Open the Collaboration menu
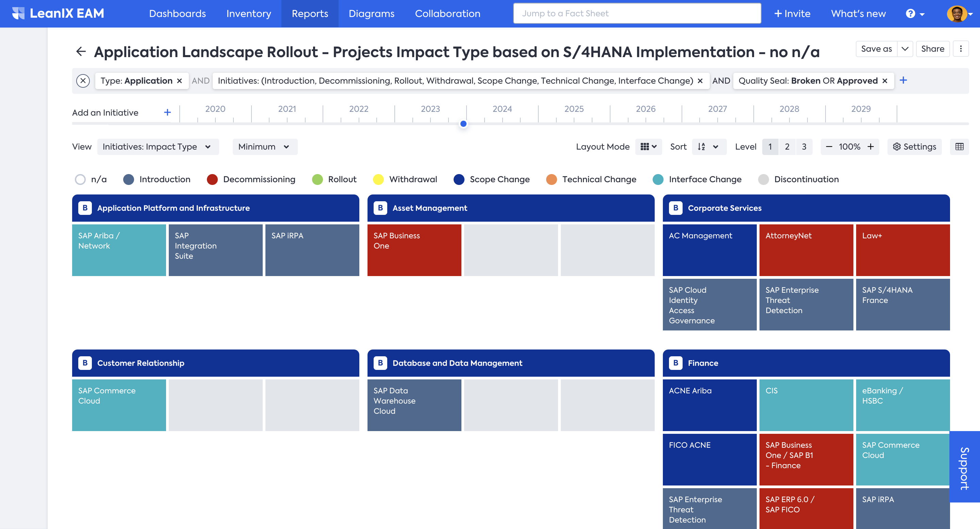Screen dimensions: 980x529 tap(447, 14)
